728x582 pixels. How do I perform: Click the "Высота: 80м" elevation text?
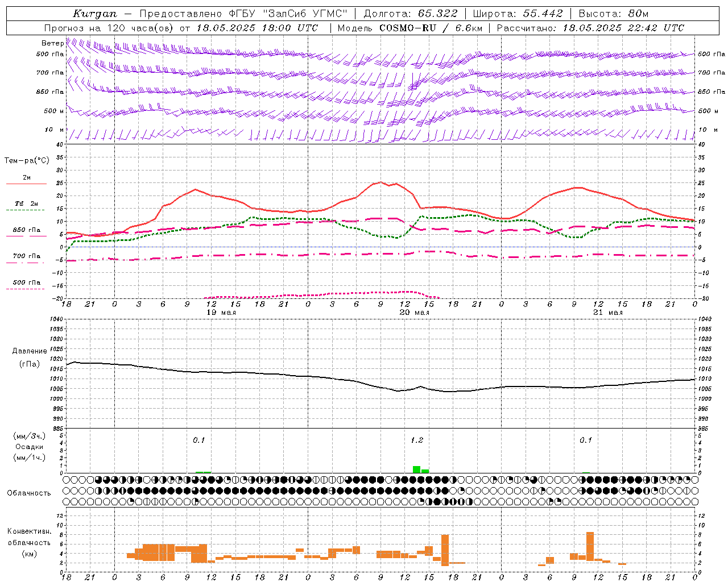pyautogui.click(x=613, y=14)
